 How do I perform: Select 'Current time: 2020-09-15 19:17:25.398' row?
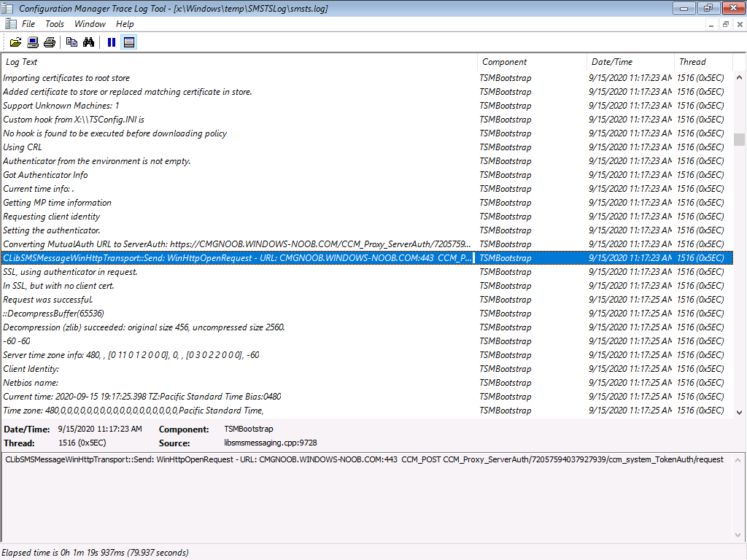click(367, 396)
